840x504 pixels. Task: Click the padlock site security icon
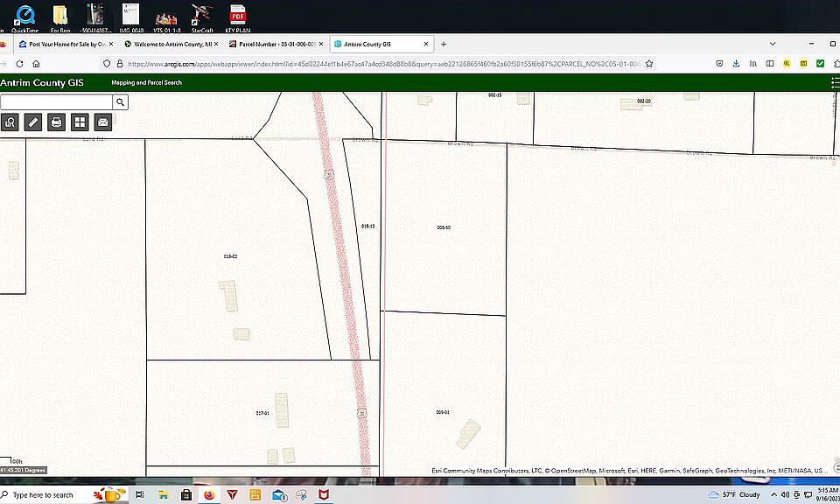point(120,64)
